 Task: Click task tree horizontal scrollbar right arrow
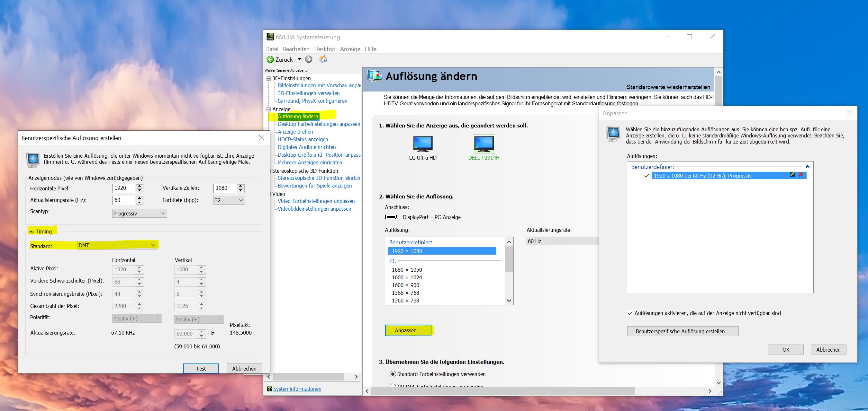coord(356,377)
